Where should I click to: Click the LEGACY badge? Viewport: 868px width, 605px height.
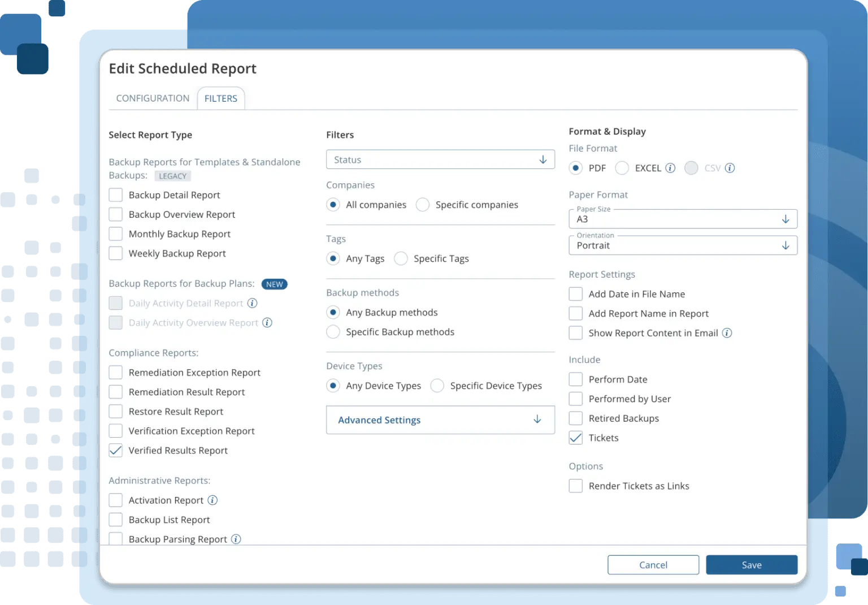172,176
